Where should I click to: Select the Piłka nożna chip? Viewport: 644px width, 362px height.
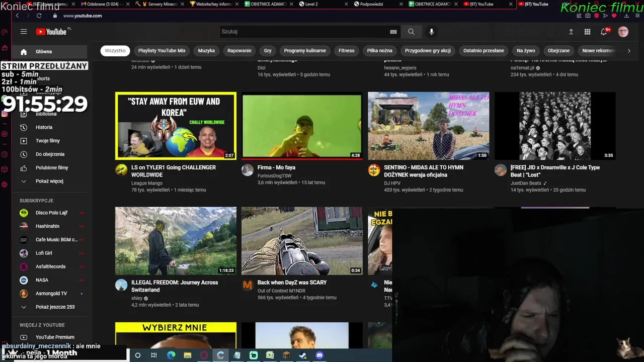click(x=380, y=51)
